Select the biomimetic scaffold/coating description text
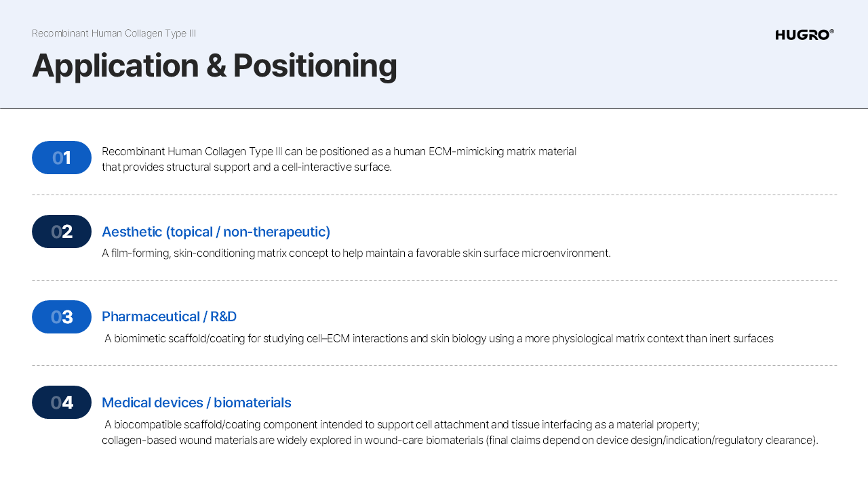Screen dimensions: 868x488 tap(439, 339)
